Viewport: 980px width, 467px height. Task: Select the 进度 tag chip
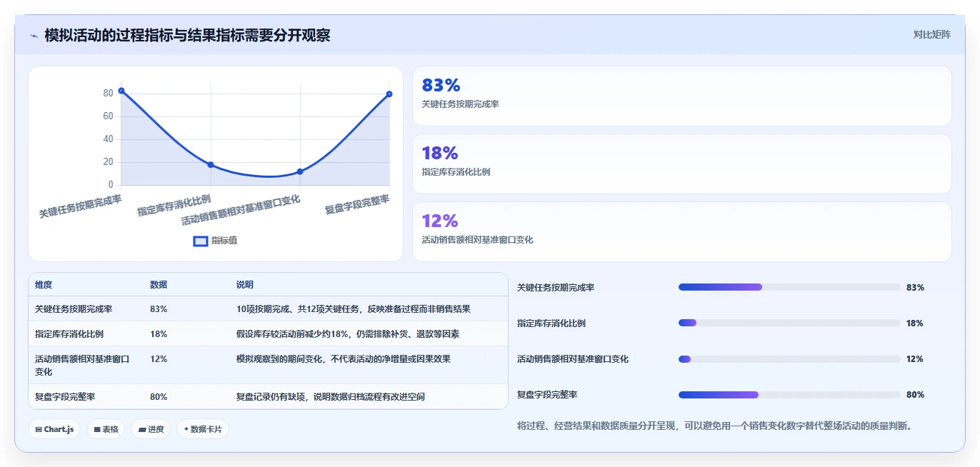[151, 429]
